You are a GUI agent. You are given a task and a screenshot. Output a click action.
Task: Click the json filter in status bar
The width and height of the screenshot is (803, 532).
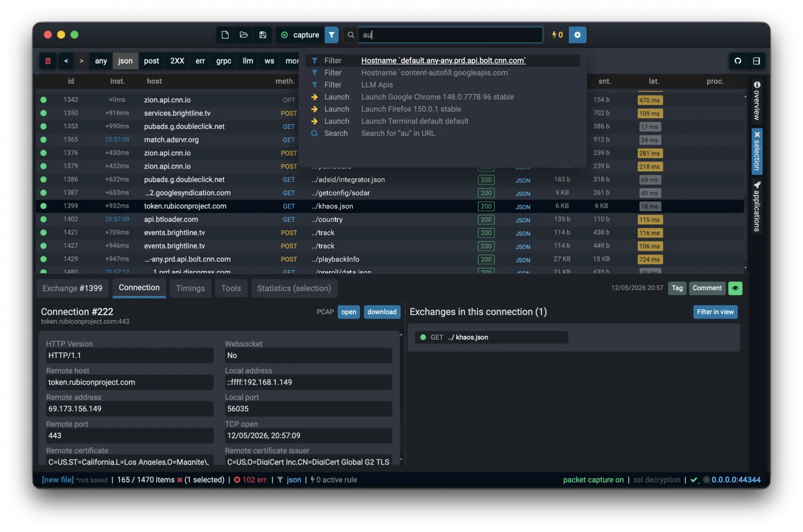coord(290,480)
